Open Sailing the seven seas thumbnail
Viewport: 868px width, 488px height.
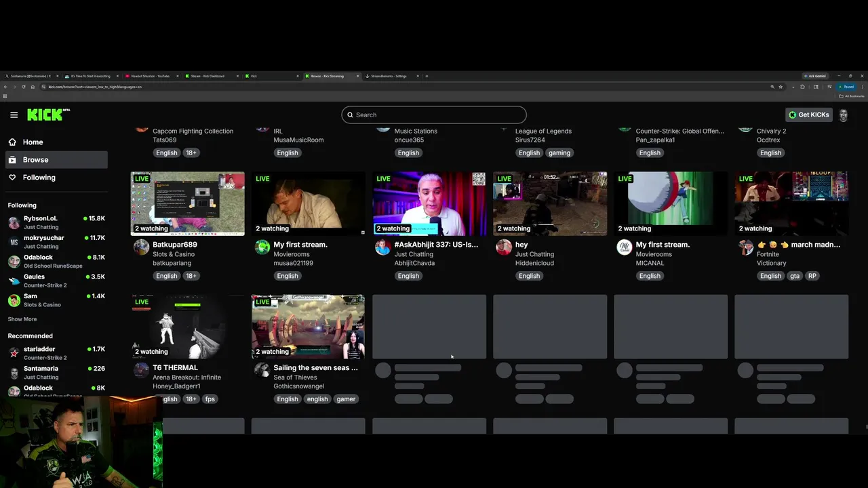tap(308, 327)
